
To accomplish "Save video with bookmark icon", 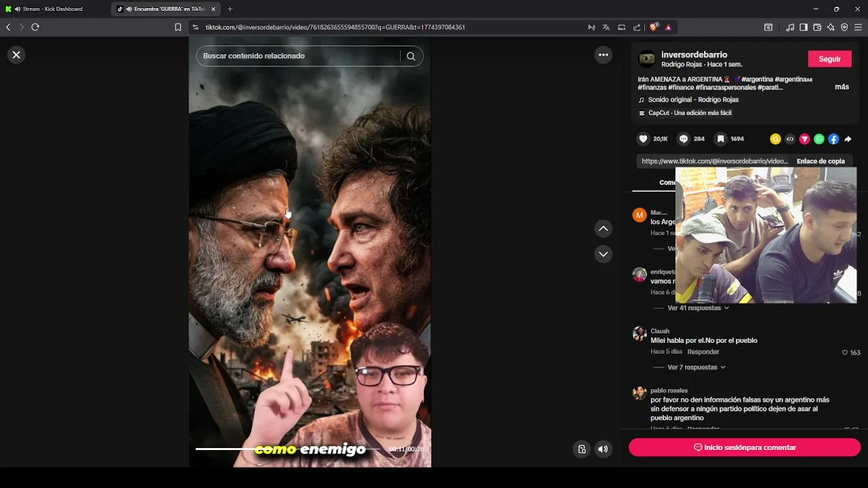I will [x=721, y=139].
